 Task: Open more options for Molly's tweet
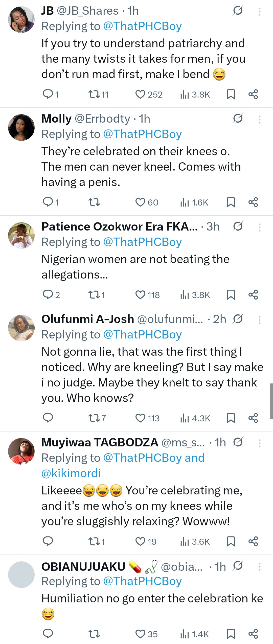click(x=259, y=119)
